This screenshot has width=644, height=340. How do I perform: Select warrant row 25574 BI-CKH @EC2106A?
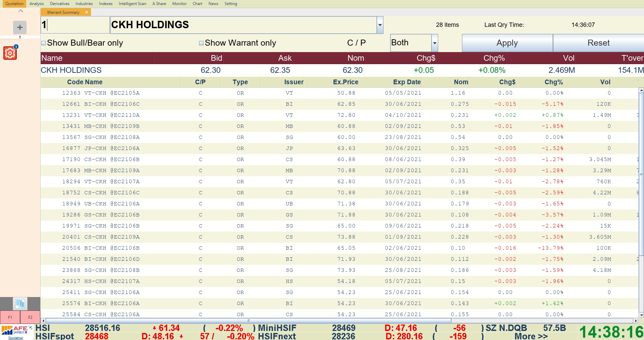click(x=339, y=303)
